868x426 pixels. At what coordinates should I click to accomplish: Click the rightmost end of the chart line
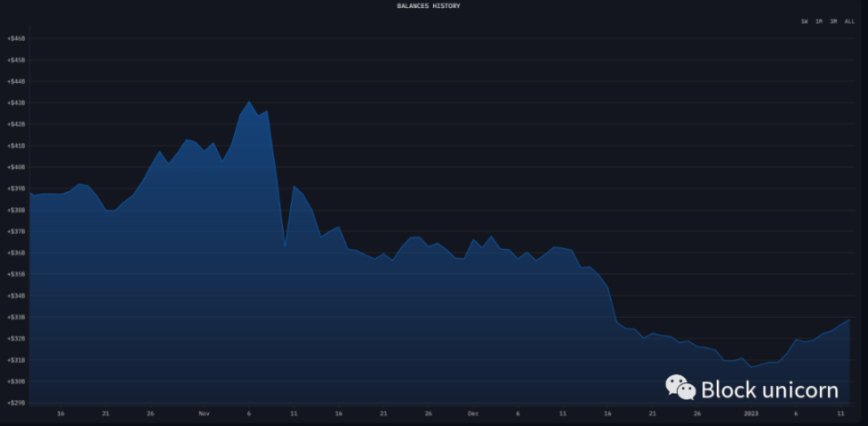pos(848,319)
